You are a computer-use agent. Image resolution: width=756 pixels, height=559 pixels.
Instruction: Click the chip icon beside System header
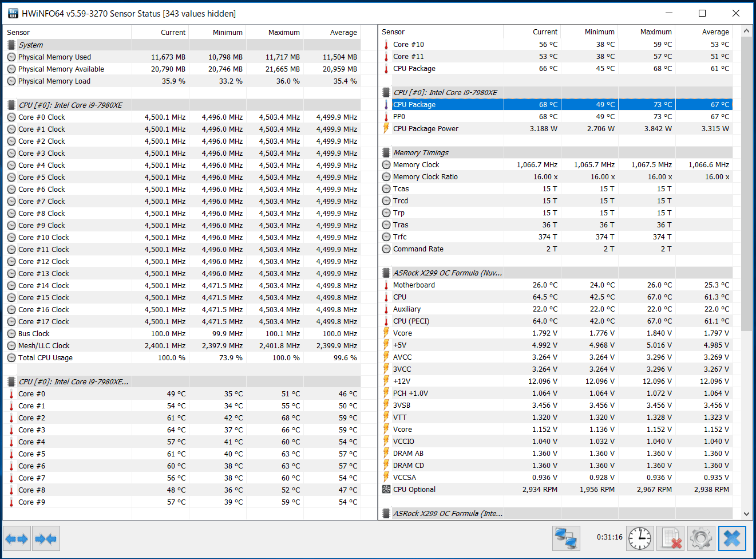click(11, 45)
